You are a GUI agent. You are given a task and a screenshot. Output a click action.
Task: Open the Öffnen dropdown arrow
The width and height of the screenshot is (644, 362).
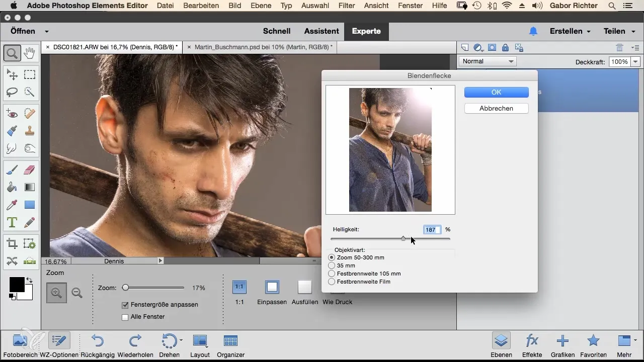point(47,31)
